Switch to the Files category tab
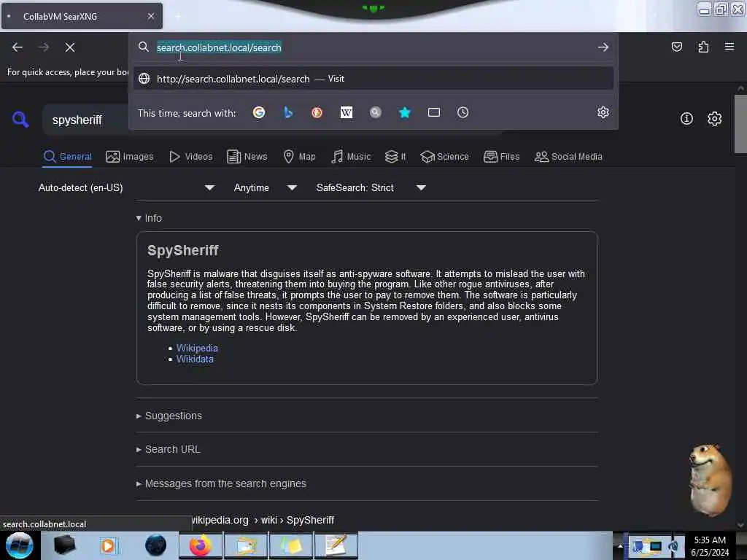The image size is (747, 560). pyautogui.click(x=501, y=157)
